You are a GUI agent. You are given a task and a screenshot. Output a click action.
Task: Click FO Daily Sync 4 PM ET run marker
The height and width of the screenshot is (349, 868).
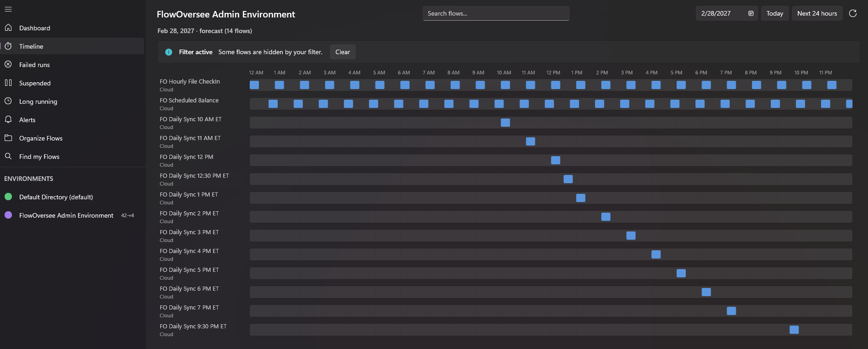(x=656, y=254)
